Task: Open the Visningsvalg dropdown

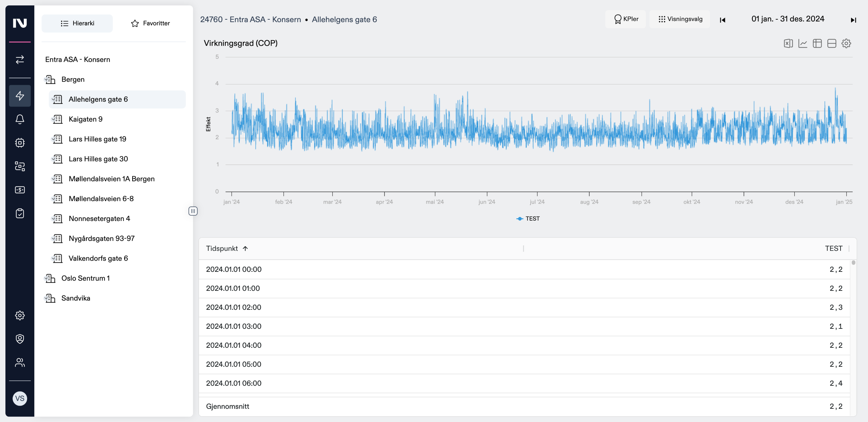Action: pos(680,19)
